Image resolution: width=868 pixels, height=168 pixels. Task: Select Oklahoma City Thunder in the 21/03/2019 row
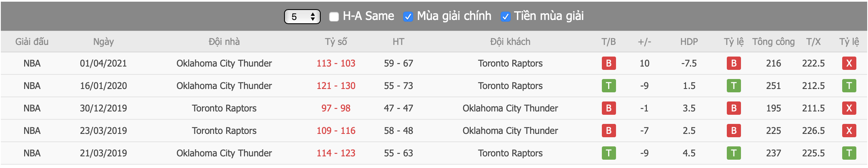(x=224, y=153)
